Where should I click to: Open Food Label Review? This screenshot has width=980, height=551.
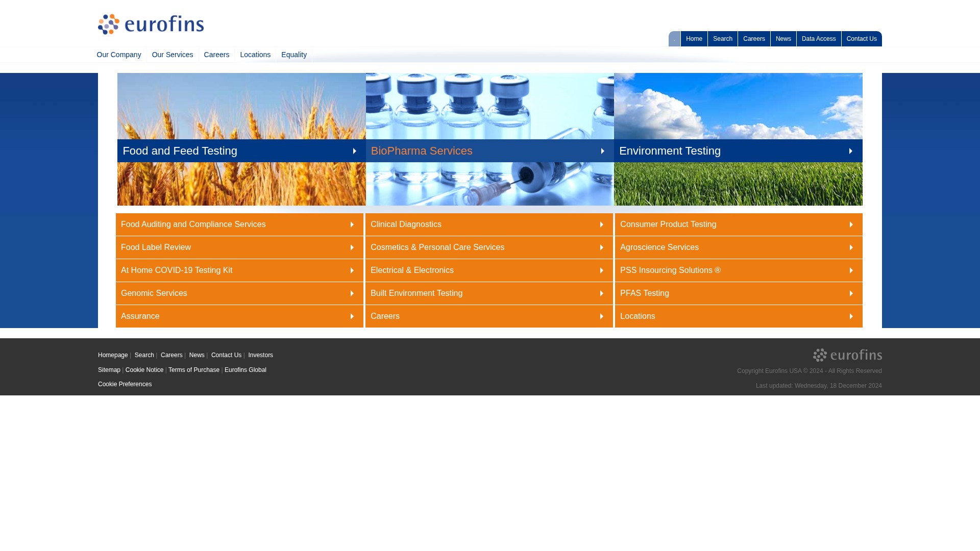pos(239,247)
